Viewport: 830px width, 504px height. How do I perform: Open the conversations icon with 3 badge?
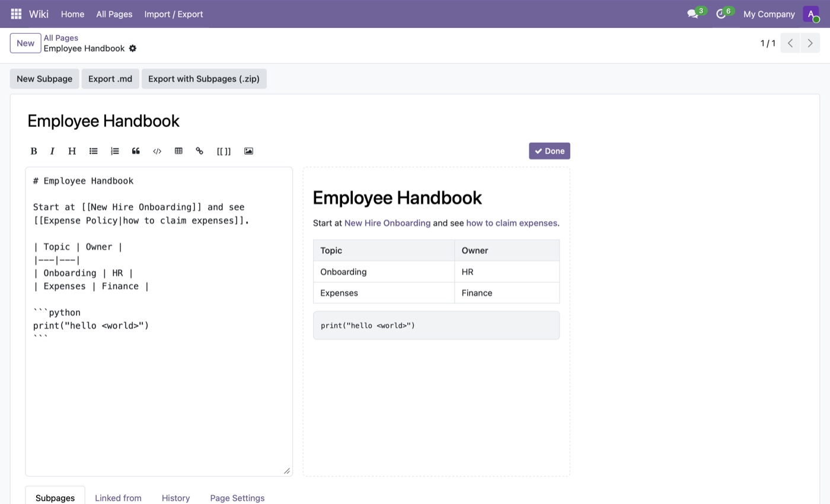(692, 14)
